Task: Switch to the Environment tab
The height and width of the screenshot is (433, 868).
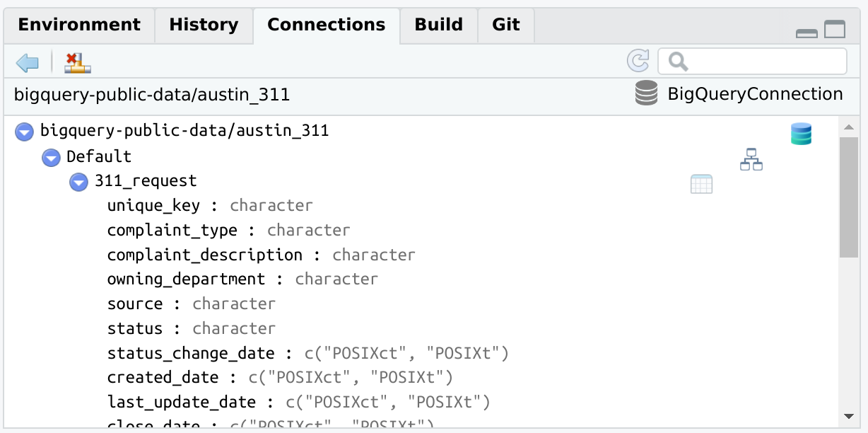Action: click(x=79, y=25)
